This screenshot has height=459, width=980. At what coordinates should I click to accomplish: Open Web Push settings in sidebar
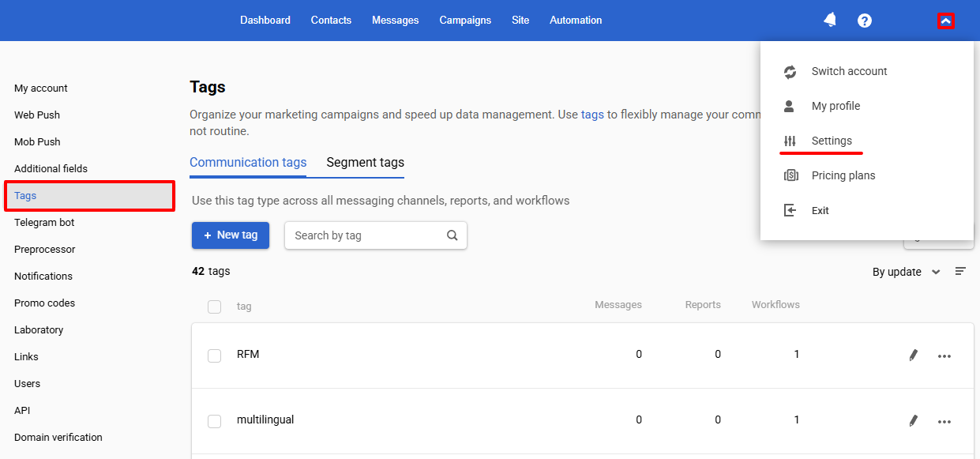click(x=37, y=115)
